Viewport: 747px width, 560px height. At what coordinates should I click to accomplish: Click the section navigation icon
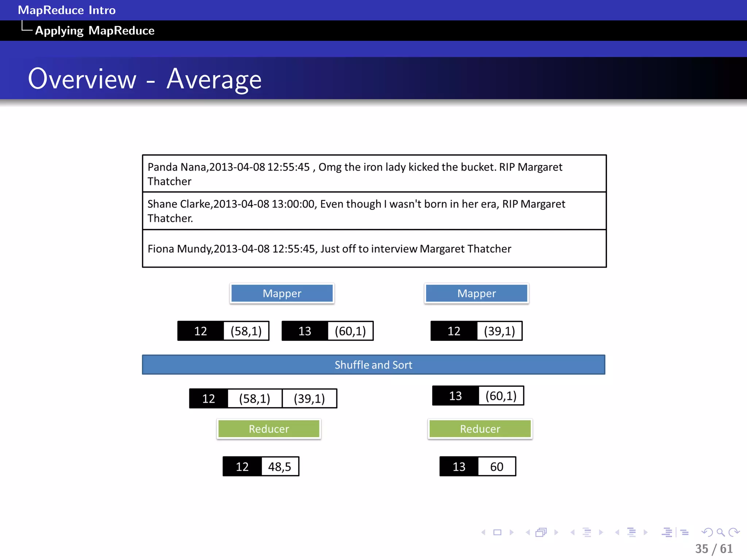(631, 532)
